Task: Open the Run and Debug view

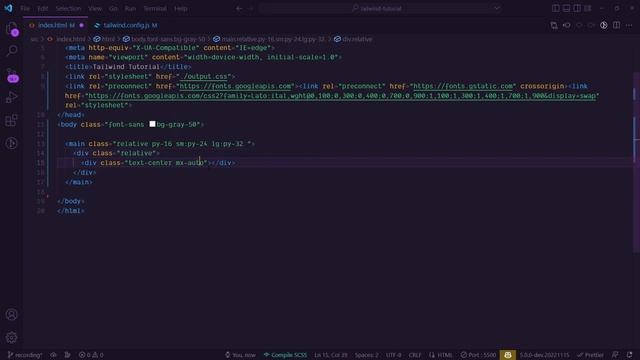Action: pyautogui.click(x=12, y=97)
